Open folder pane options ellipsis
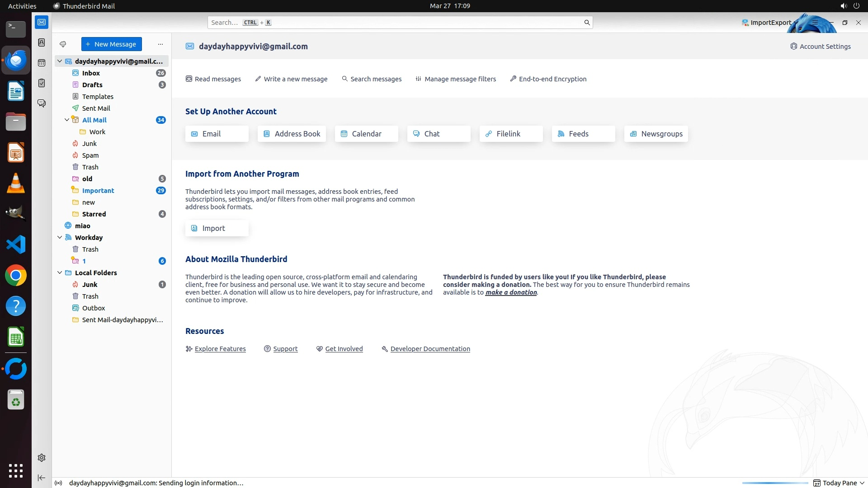 coord(160,44)
